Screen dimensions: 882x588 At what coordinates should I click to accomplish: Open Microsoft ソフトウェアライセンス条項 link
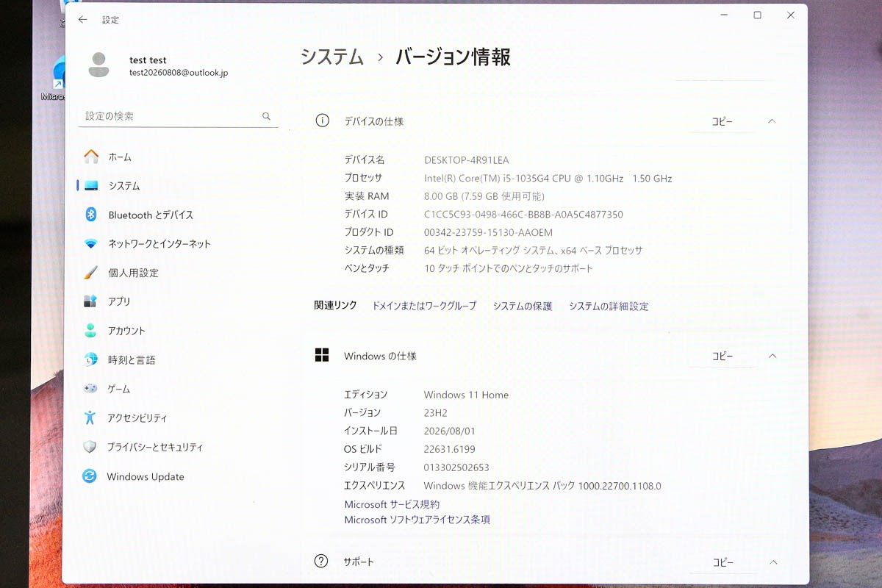click(x=417, y=520)
